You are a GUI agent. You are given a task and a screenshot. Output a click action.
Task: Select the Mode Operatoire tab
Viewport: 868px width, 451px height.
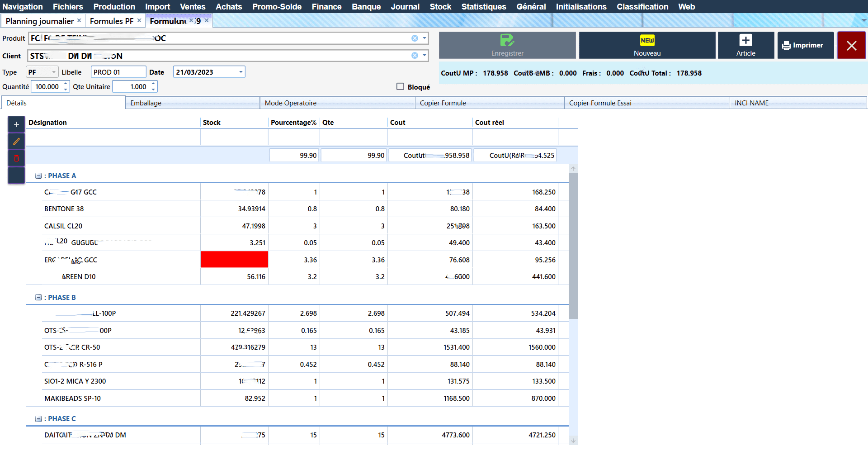tap(337, 103)
